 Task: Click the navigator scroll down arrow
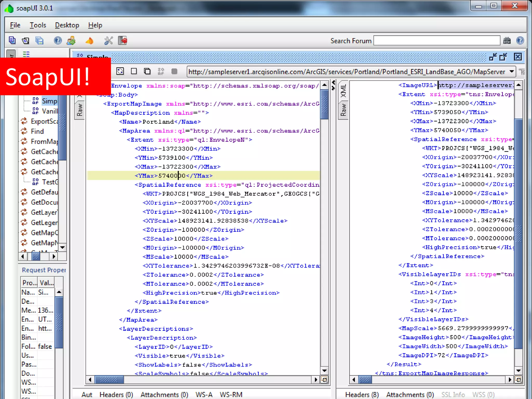tap(62, 247)
